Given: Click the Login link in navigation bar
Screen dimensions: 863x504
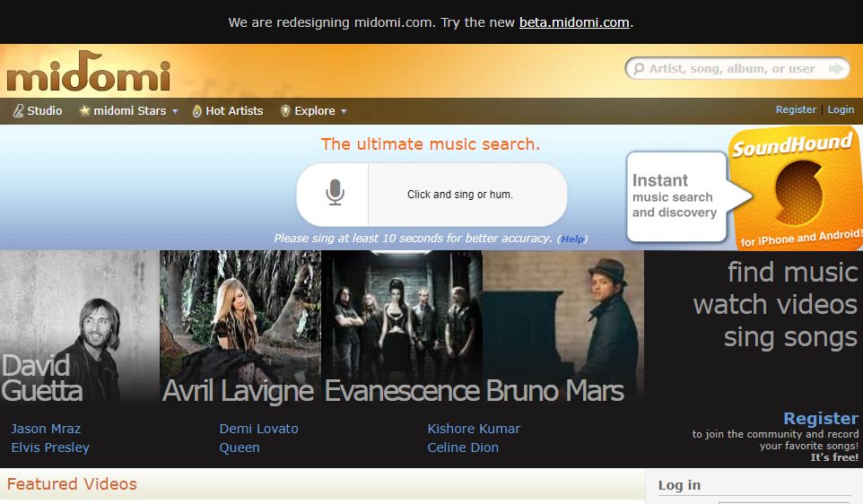Looking at the screenshot, I should 841,109.
